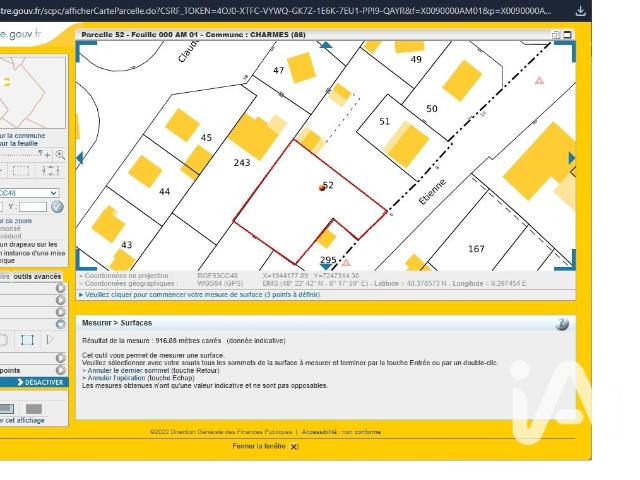640x480 pixels.
Task: Pan the map east with right arrow
Action: [571, 158]
